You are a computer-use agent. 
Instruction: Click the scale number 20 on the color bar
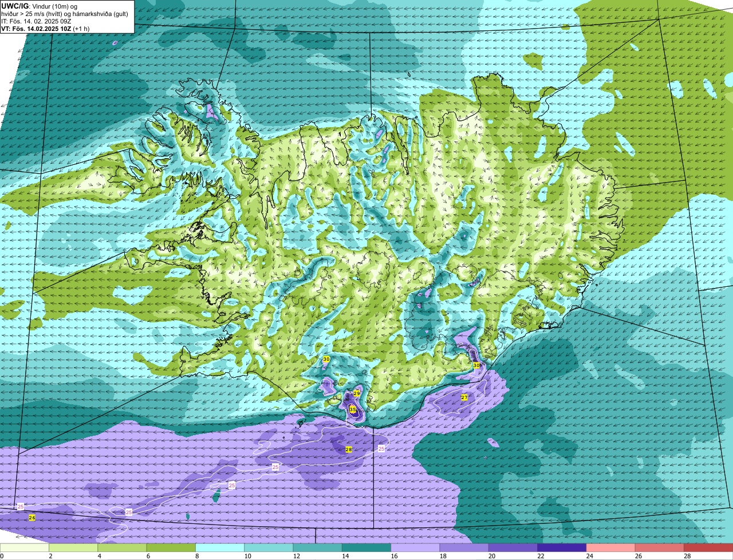click(491, 556)
